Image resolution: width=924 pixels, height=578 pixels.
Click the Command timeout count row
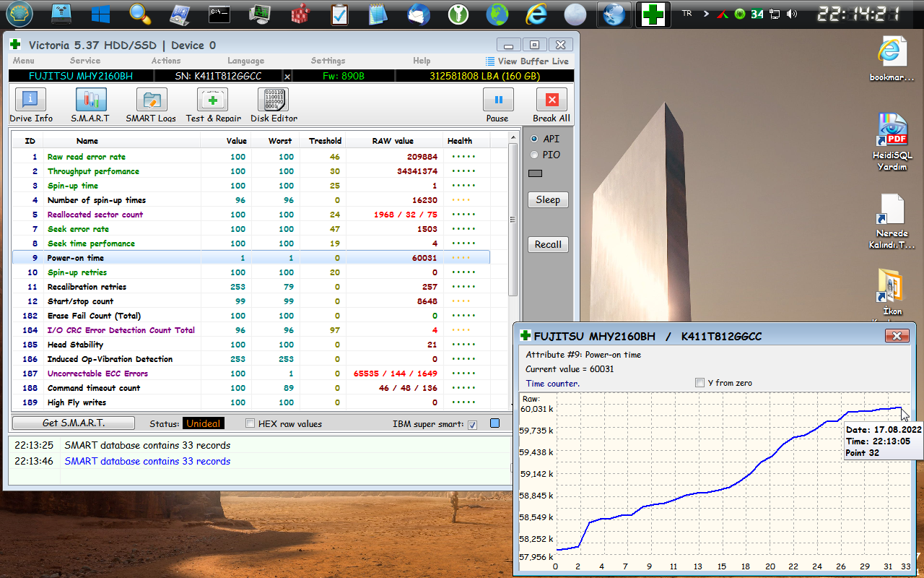point(251,388)
